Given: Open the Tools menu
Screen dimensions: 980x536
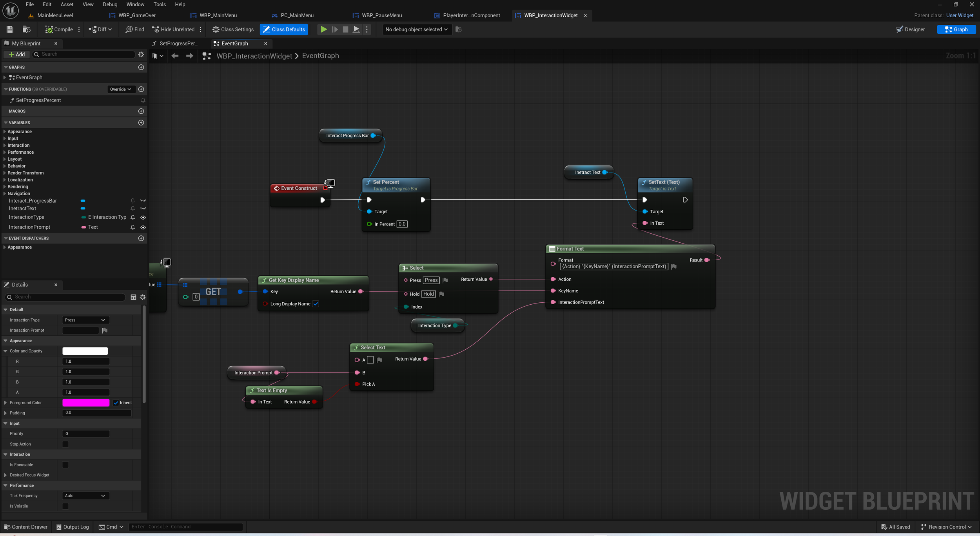Looking at the screenshot, I should 160,4.
